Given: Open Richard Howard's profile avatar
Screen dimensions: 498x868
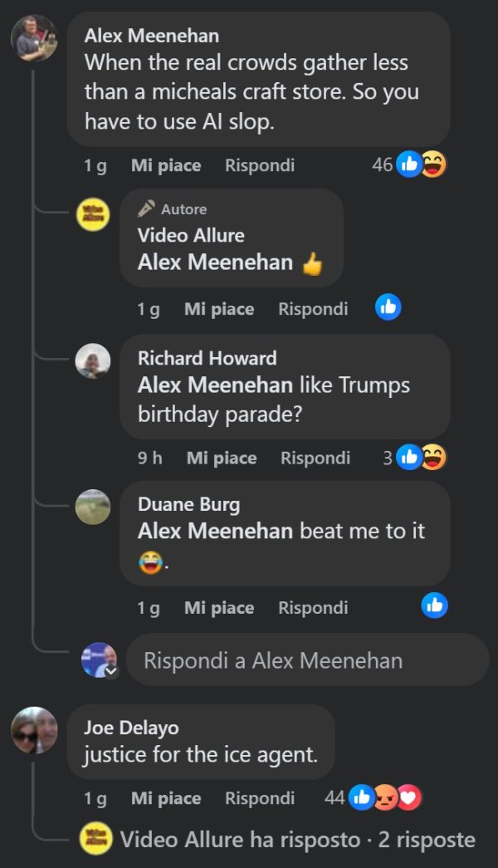Looking at the screenshot, I should tap(93, 360).
